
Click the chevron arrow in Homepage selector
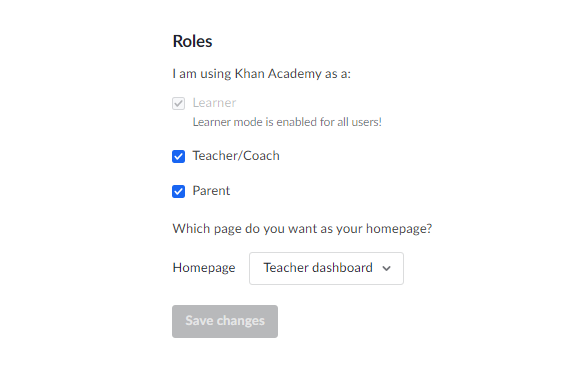tap(386, 269)
